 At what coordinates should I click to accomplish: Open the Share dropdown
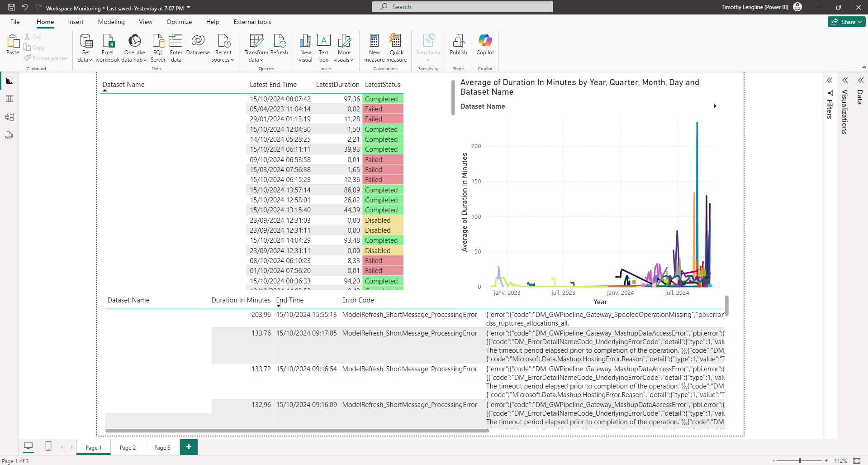click(x=846, y=22)
